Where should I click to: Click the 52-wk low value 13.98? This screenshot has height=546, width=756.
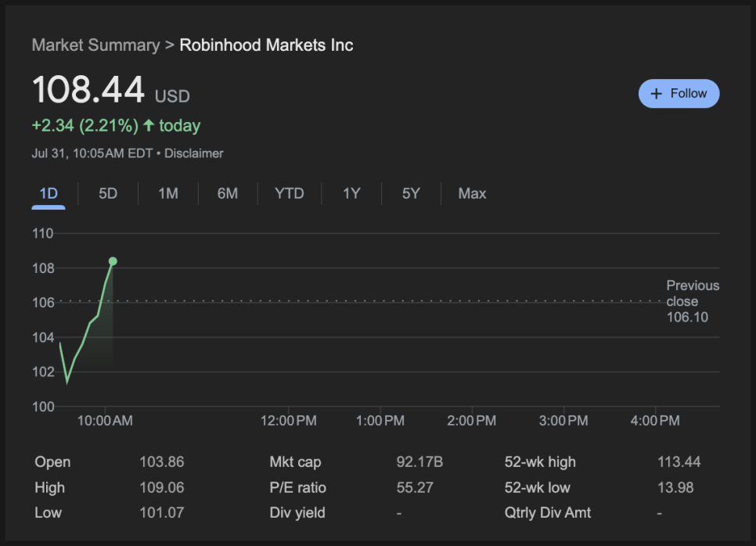675,487
